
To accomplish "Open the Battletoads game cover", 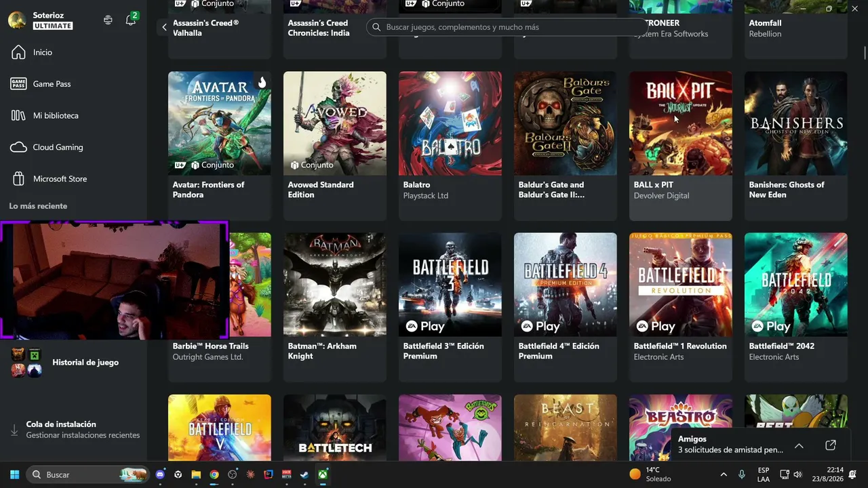I will tap(450, 428).
